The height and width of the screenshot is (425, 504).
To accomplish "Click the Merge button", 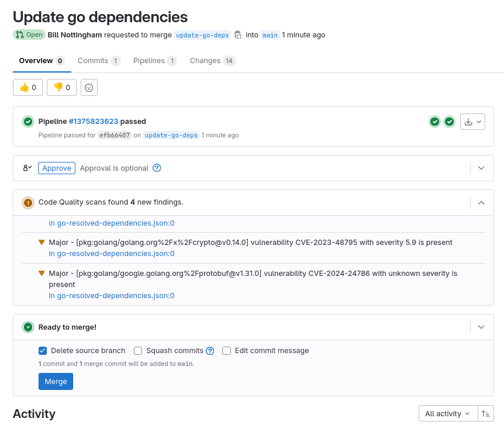I will 56,381.
